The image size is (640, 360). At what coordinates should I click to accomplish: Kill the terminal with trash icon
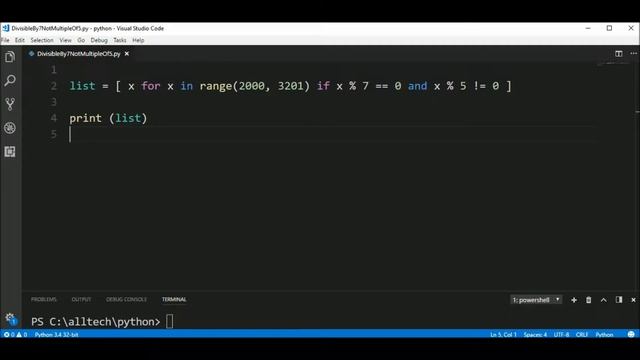coord(589,300)
